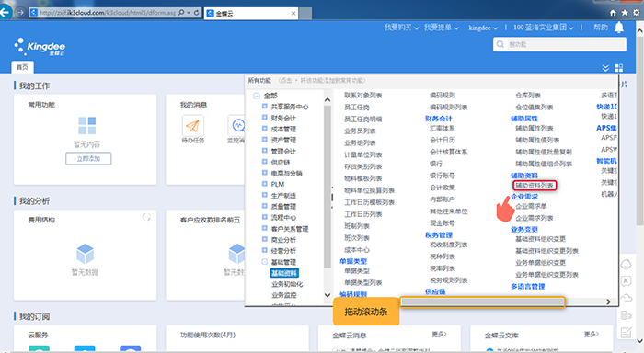Viewport: 644px width, 353px height.
Task: Click the notification bell icon
Action: [x=619, y=28]
